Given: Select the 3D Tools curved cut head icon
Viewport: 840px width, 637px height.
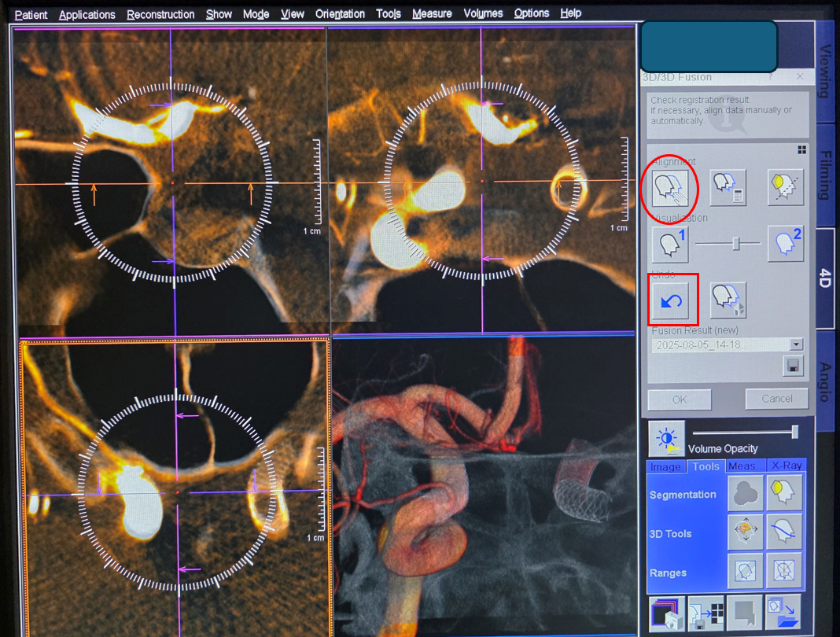Looking at the screenshot, I should coord(785,532).
